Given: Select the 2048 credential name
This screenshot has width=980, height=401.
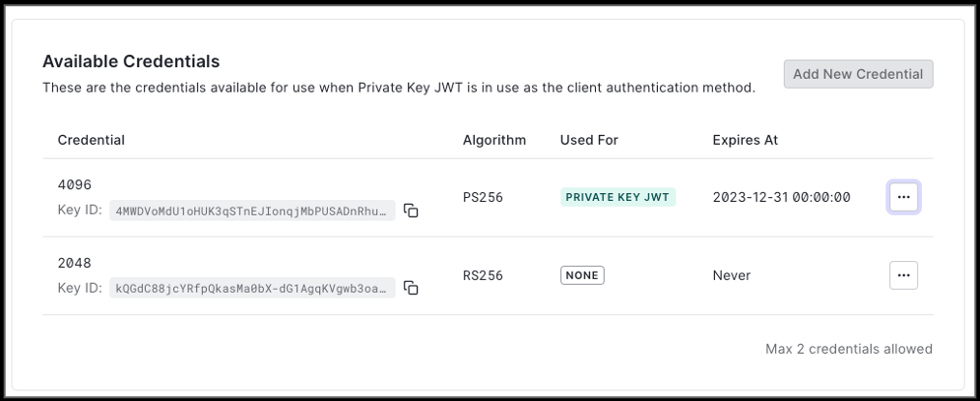Looking at the screenshot, I should click(75, 263).
